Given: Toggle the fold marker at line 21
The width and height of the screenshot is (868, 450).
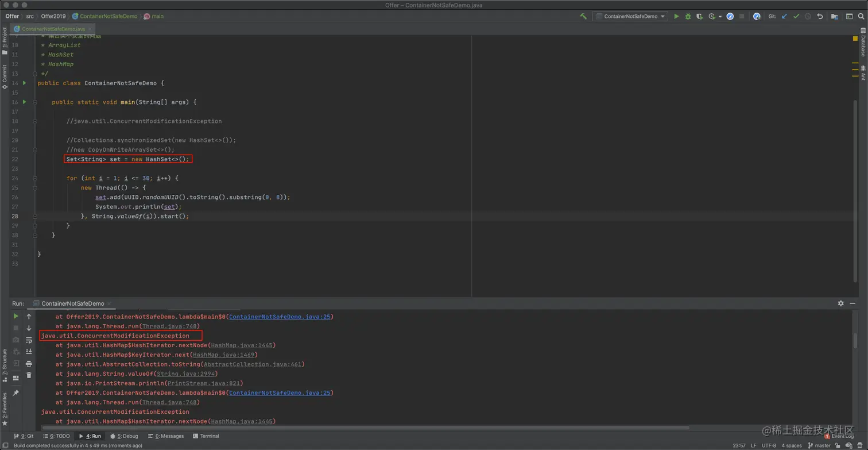Looking at the screenshot, I should click(x=35, y=149).
